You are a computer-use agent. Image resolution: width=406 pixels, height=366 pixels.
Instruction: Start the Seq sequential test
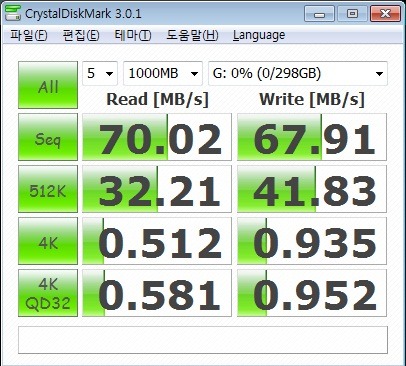48,137
